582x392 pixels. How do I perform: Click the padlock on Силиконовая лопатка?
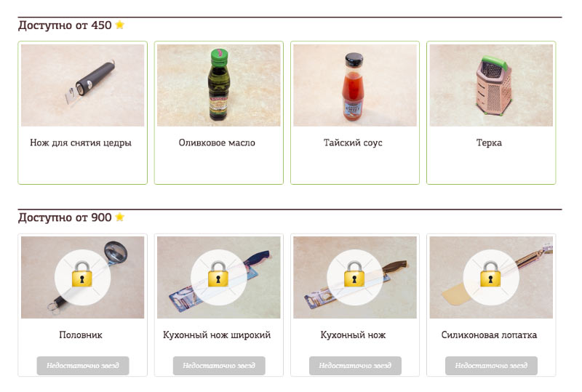click(490, 274)
